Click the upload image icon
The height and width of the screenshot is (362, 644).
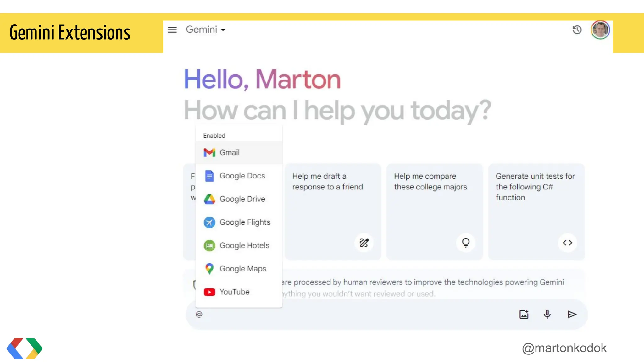pyautogui.click(x=524, y=314)
